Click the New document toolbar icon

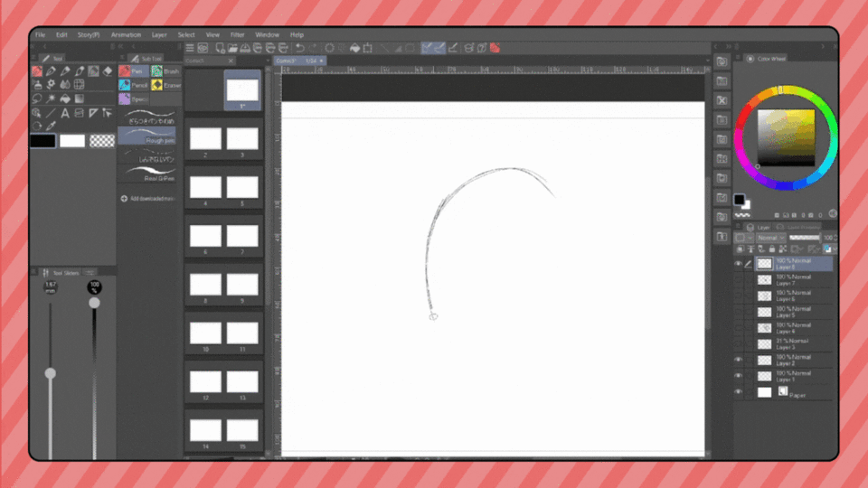[x=220, y=48]
